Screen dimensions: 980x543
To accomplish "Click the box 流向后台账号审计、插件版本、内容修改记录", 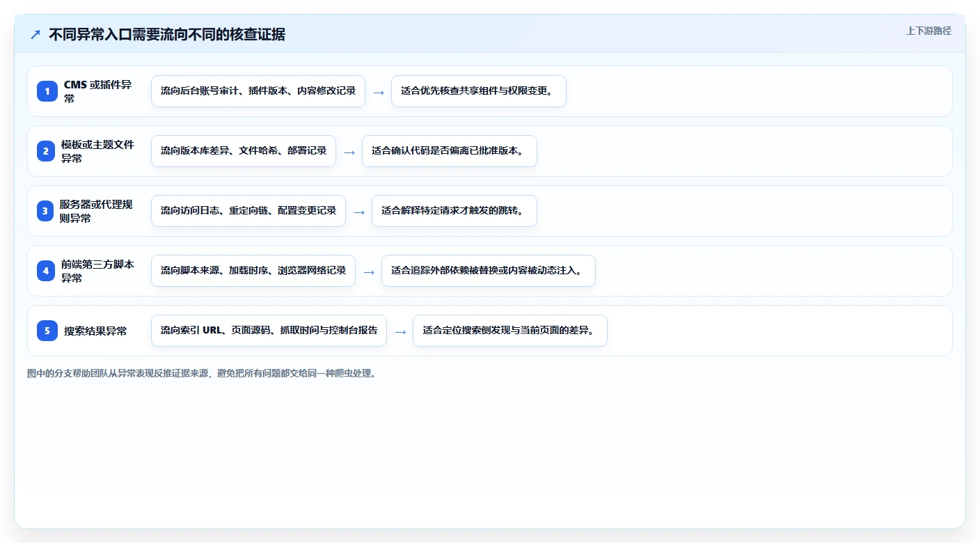I will (258, 91).
